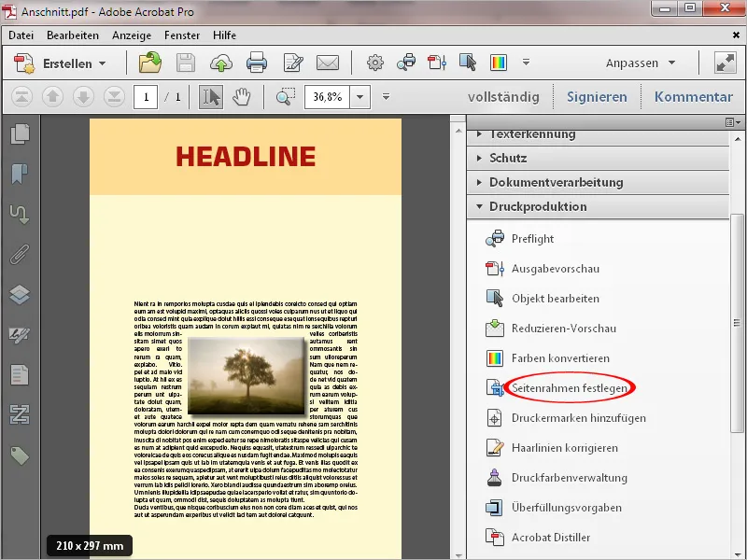Image resolution: width=747 pixels, height=560 pixels.
Task: Open the quick tools toolbar overflow arrow
Action: click(x=526, y=63)
